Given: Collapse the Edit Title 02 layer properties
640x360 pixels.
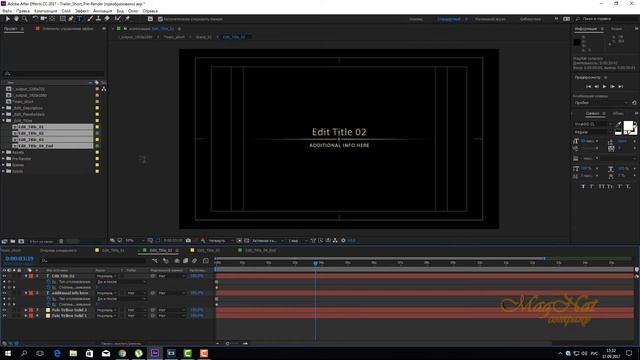Looking at the screenshot, I should click(26, 276).
